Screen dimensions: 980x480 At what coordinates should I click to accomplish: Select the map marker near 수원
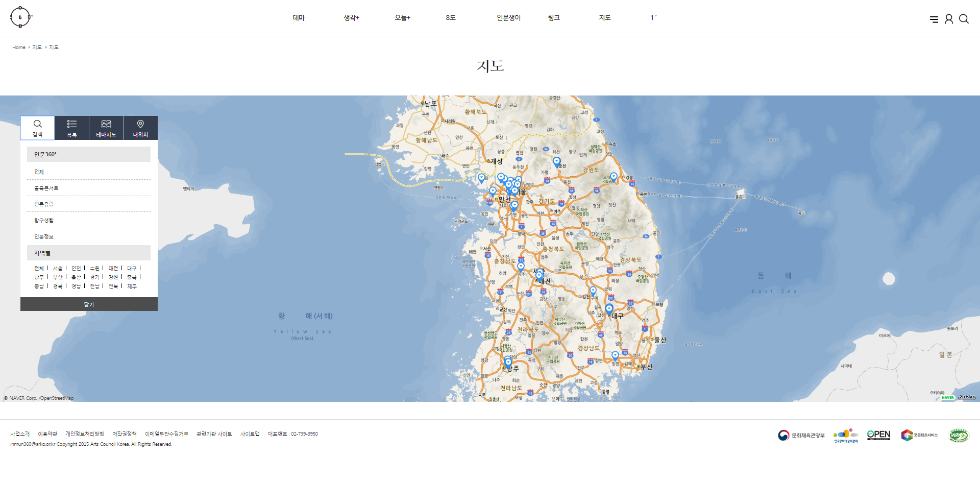(x=514, y=205)
